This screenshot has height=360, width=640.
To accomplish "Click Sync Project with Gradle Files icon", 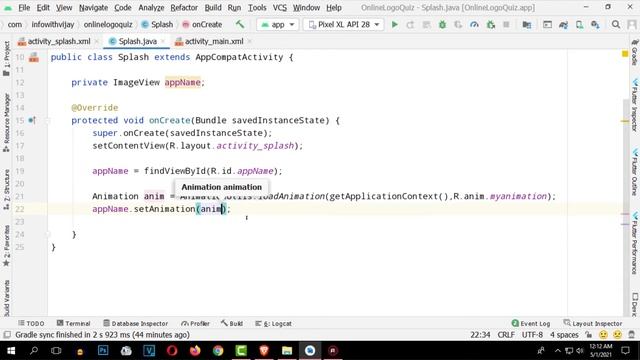I will [563, 24].
